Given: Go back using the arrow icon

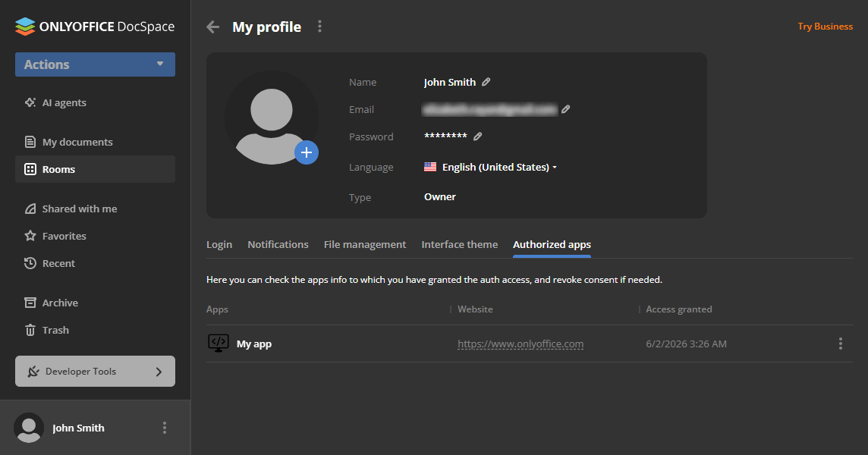Looking at the screenshot, I should point(213,27).
